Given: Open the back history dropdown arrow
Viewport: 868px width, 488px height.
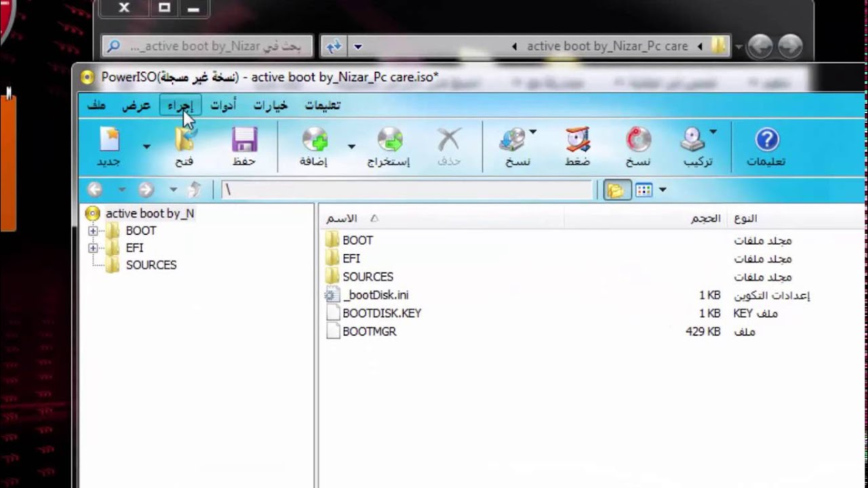Looking at the screenshot, I should pyautogui.click(x=122, y=190).
